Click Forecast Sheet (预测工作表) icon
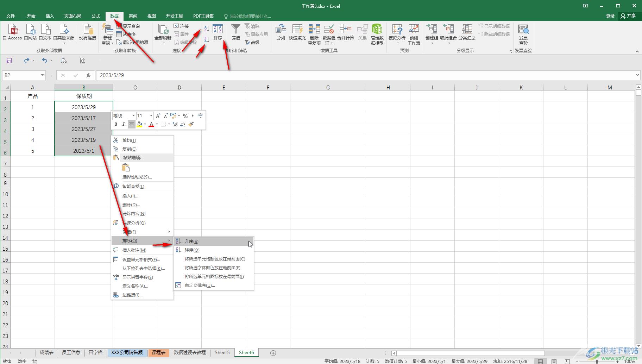The height and width of the screenshot is (364, 642). [x=414, y=34]
